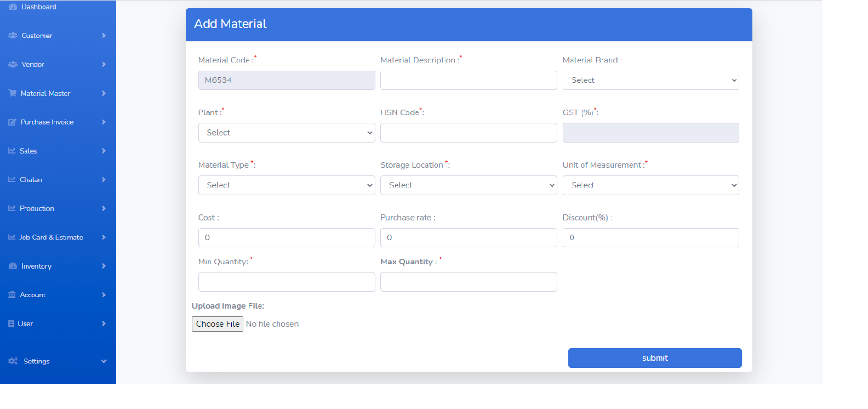Open the Plant select dropdown
The image size is (868, 409).
click(287, 133)
